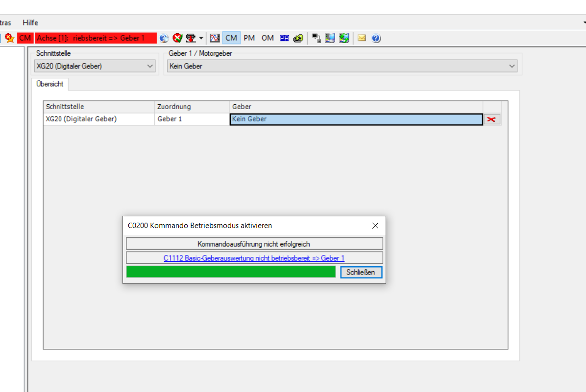
Task: Open the oscilloscope chart icon
Action: click(215, 38)
